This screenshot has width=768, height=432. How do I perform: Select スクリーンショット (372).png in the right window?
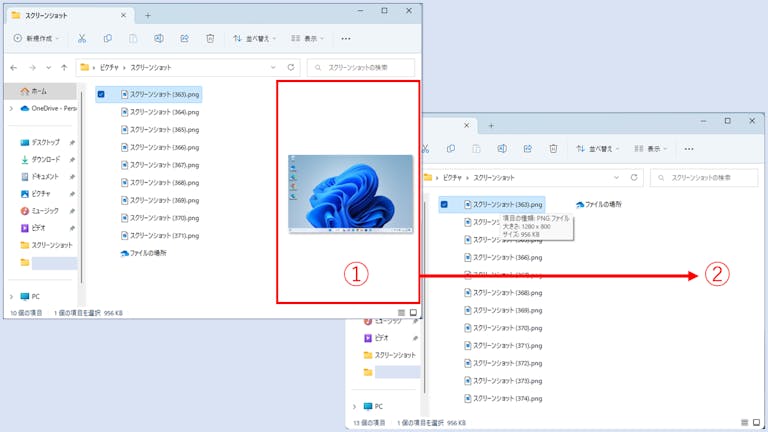pos(504,363)
